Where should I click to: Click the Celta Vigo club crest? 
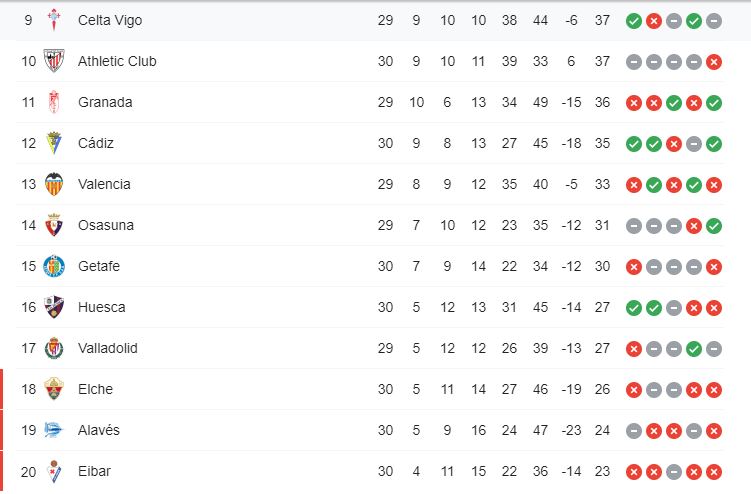pos(54,20)
